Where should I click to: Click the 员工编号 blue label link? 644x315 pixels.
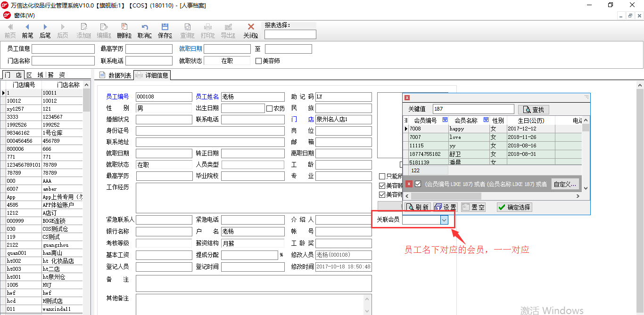117,97
